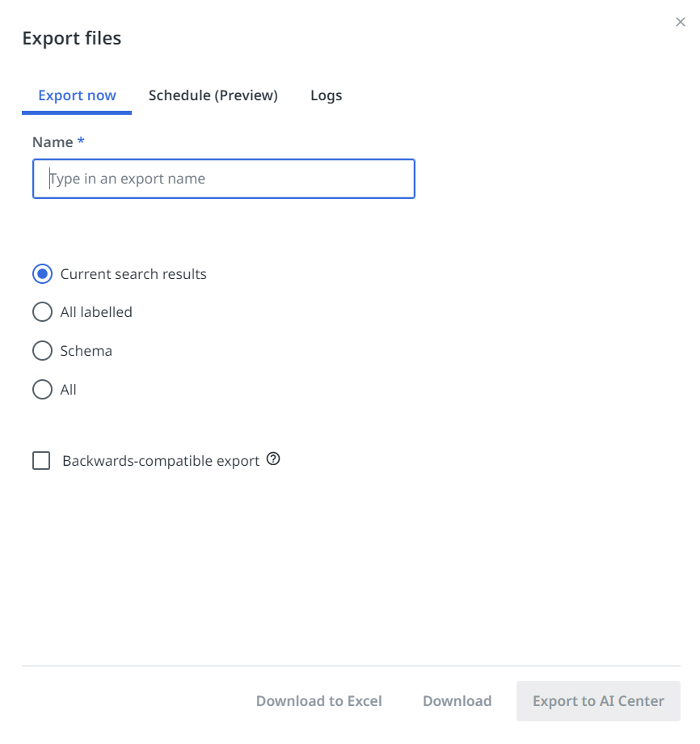Click the Export files dialog heading
This screenshot has height=744, width=700.
pyautogui.click(x=72, y=38)
